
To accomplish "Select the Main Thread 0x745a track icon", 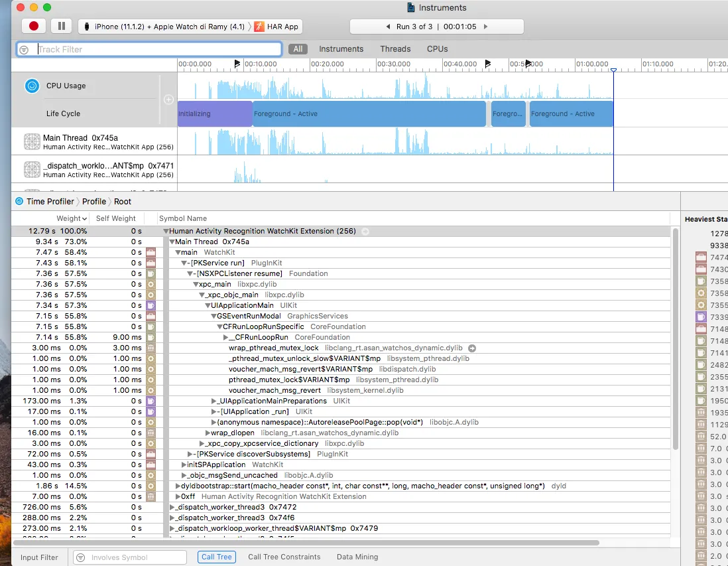I will tap(32, 142).
